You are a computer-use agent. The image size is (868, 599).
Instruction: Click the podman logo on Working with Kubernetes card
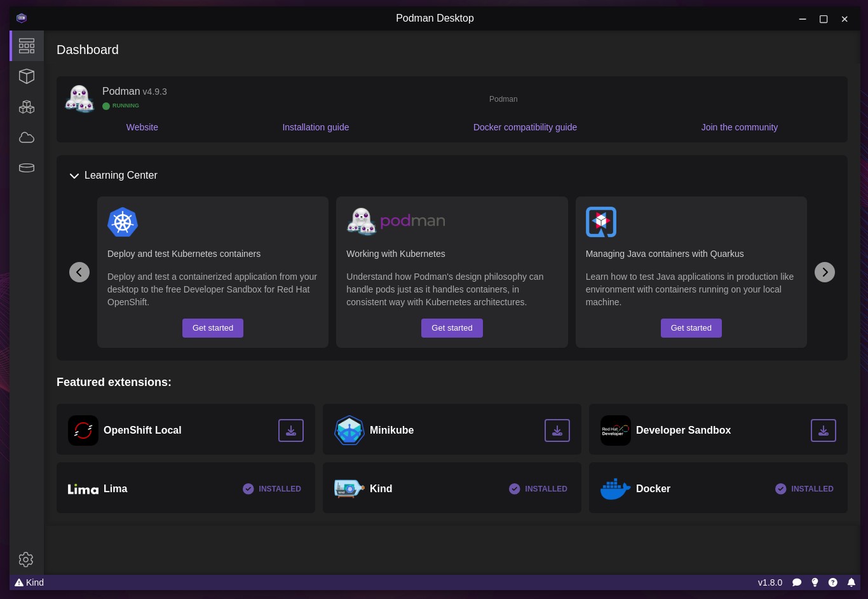tap(396, 222)
